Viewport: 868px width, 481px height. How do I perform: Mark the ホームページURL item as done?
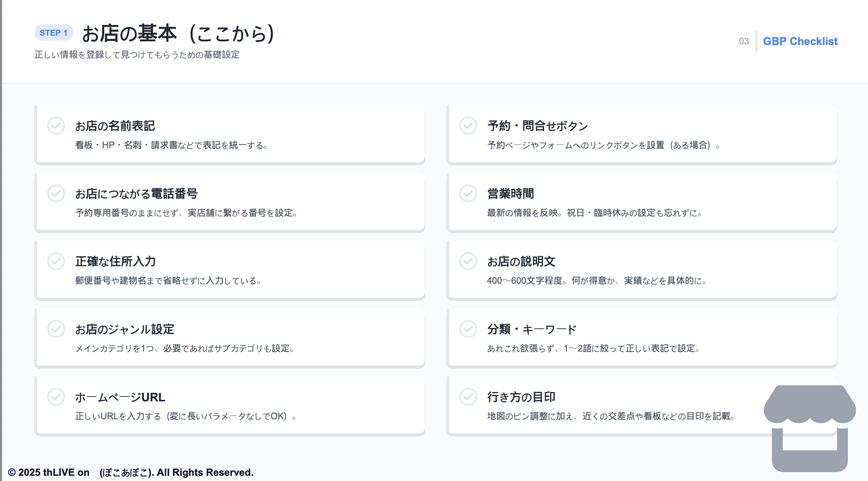click(56, 397)
